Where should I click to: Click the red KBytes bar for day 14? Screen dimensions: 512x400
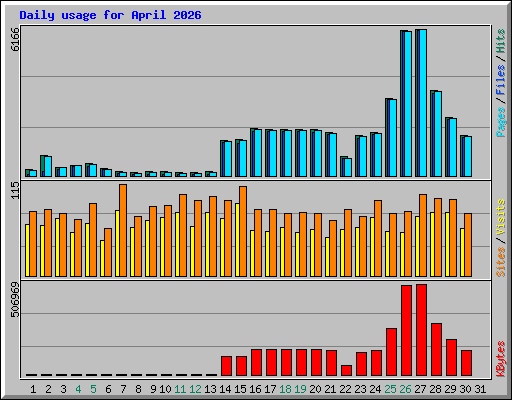(227, 366)
